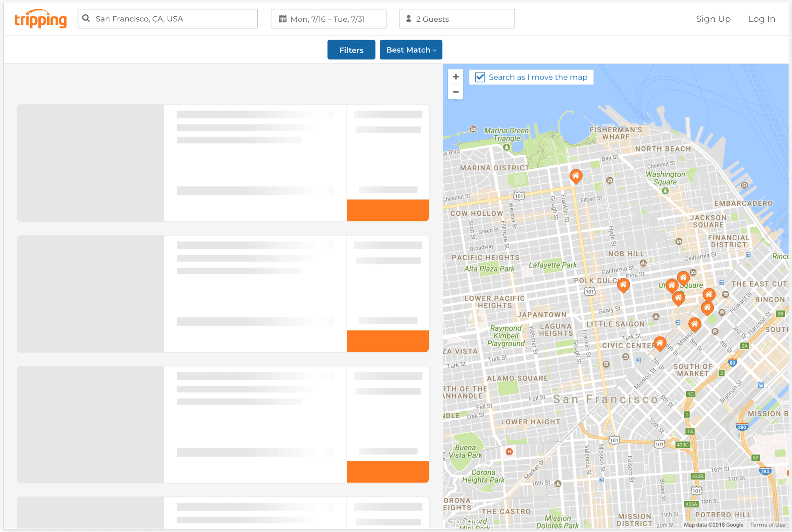
Task: Select the rental pin above the Union Square label
Action: (683, 278)
